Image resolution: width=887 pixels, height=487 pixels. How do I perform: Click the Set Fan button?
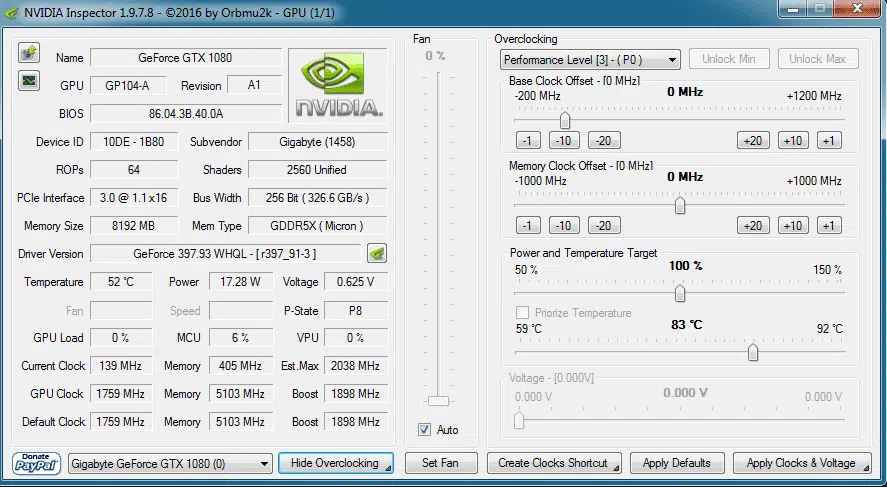[x=441, y=463]
